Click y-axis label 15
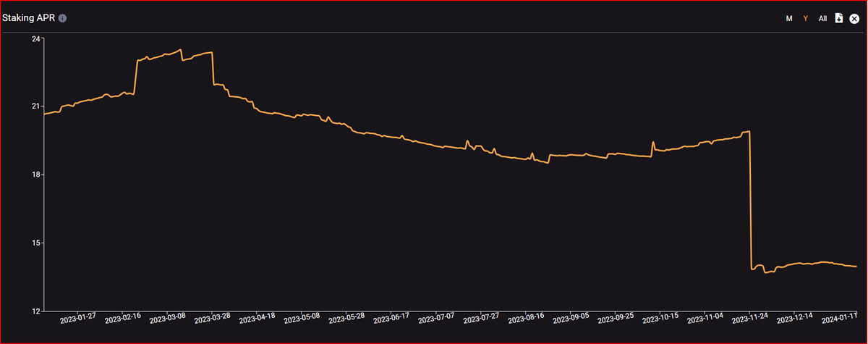Viewport: 868px width, 344px height. tap(36, 243)
